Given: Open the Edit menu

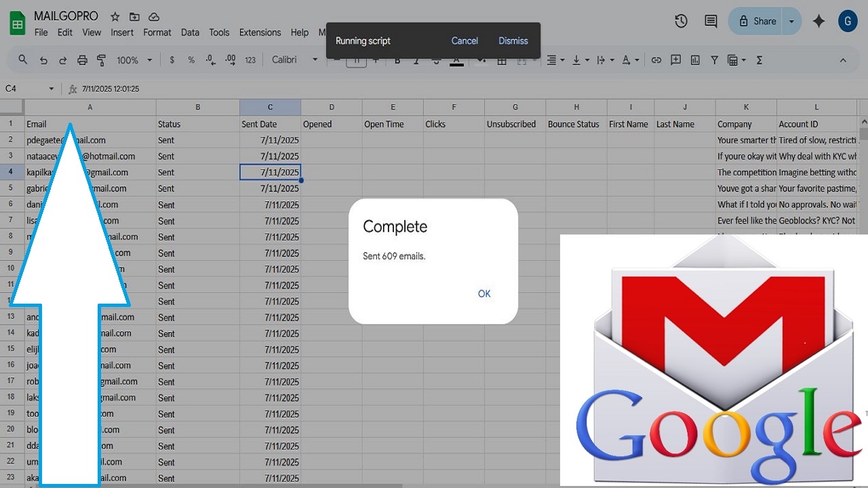Looking at the screenshot, I should point(65,33).
